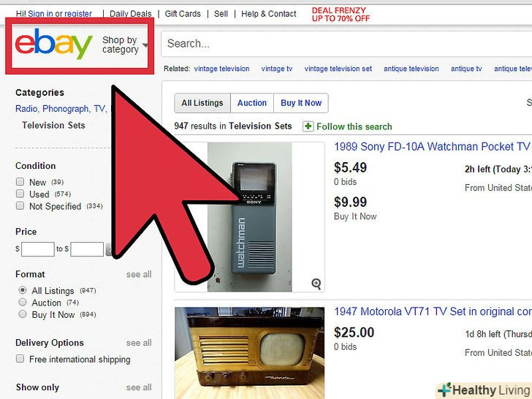Switch to the Auction listings tab
The image size is (532, 399).
pos(251,103)
